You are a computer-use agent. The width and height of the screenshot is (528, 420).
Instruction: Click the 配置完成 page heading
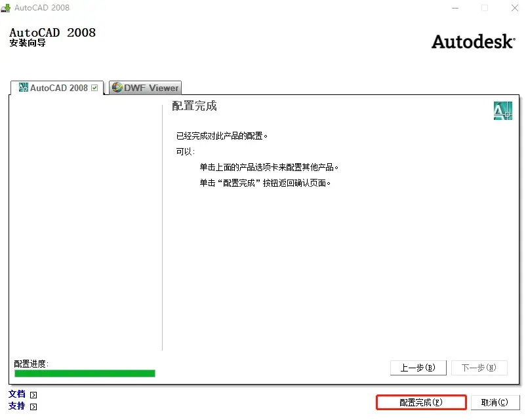click(194, 106)
